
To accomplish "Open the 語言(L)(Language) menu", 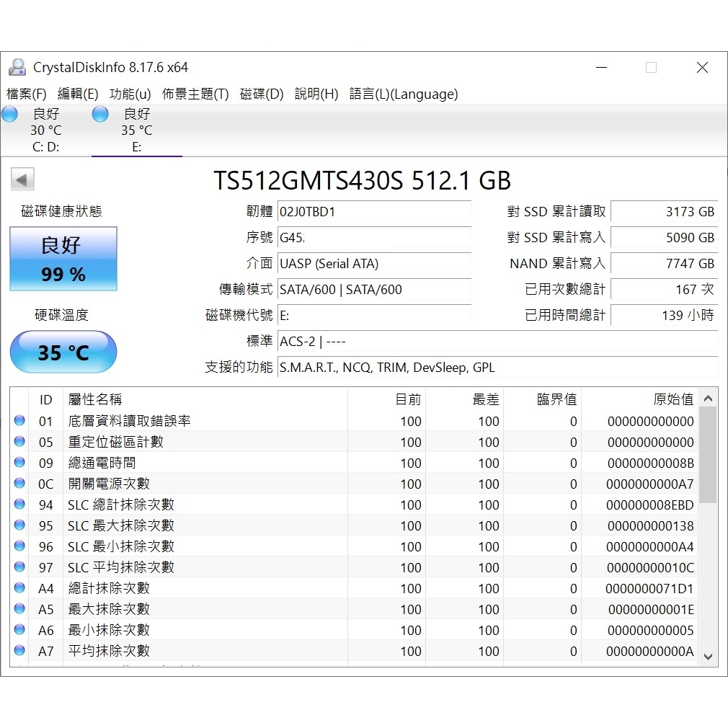I will (x=404, y=94).
